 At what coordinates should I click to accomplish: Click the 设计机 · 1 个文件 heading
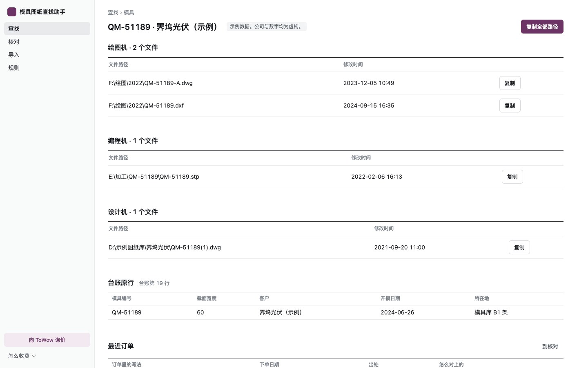pyautogui.click(x=133, y=212)
